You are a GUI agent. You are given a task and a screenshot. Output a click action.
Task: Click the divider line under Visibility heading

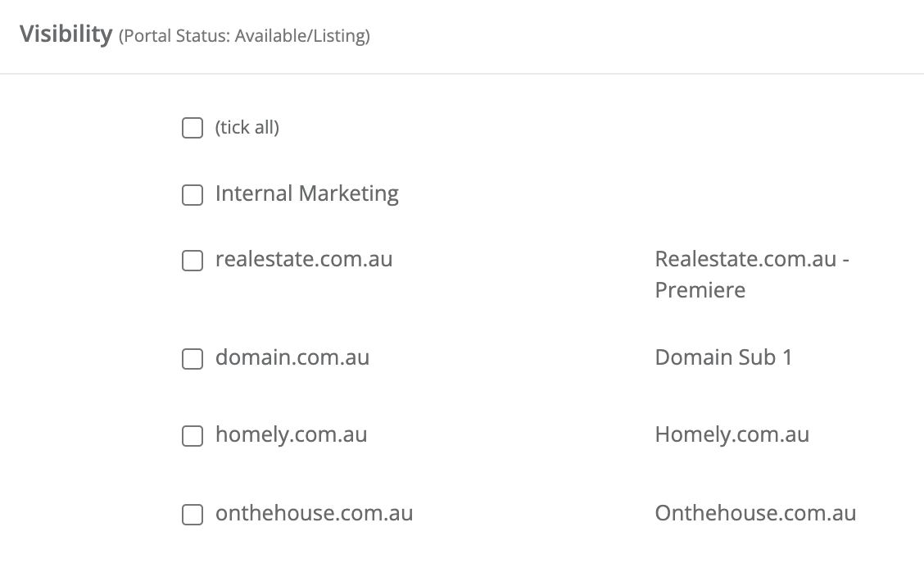(x=462, y=74)
